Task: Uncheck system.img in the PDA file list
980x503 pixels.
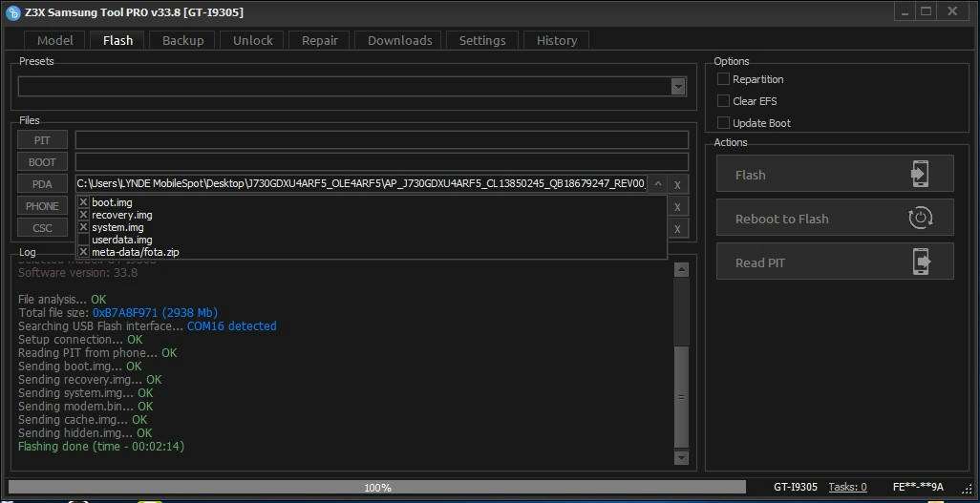Action: click(84, 227)
